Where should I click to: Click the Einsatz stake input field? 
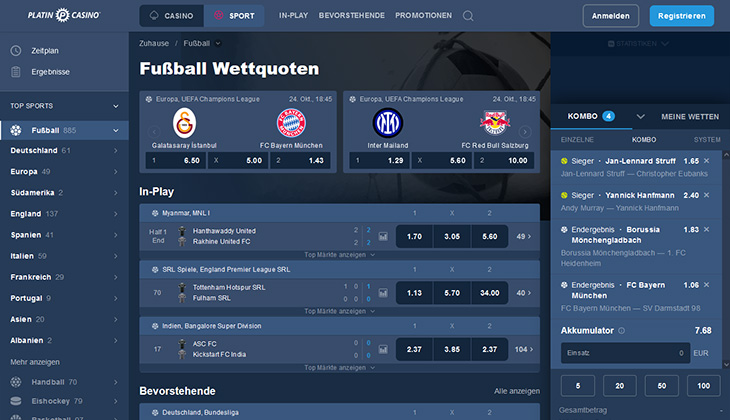point(625,353)
